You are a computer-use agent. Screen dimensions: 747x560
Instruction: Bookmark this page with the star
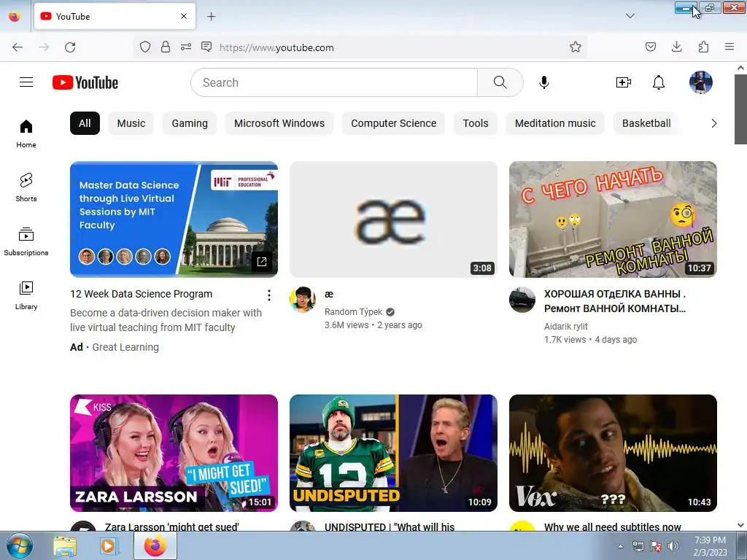(576, 47)
